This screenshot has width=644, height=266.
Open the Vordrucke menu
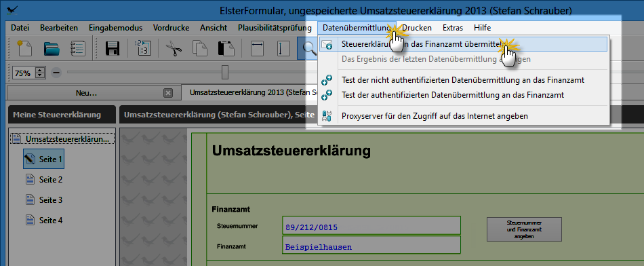coord(172,28)
